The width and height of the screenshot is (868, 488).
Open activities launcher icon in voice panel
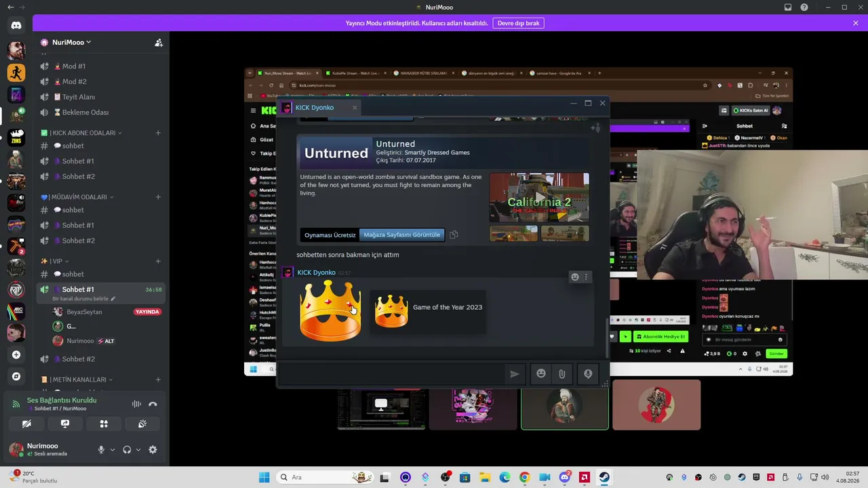coord(104,424)
